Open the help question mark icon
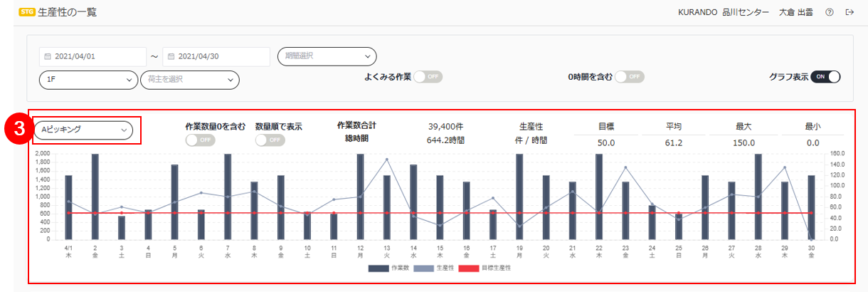Viewport: 868px width, 292px height. (x=830, y=12)
